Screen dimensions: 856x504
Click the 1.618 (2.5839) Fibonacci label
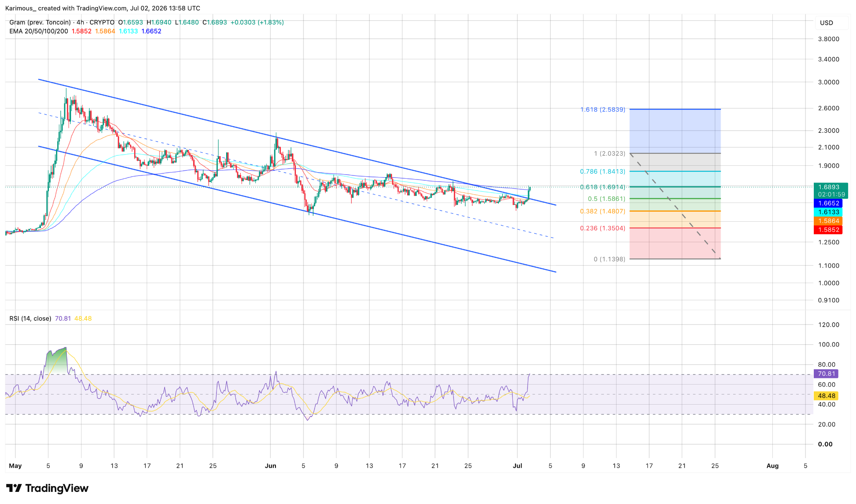point(603,110)
